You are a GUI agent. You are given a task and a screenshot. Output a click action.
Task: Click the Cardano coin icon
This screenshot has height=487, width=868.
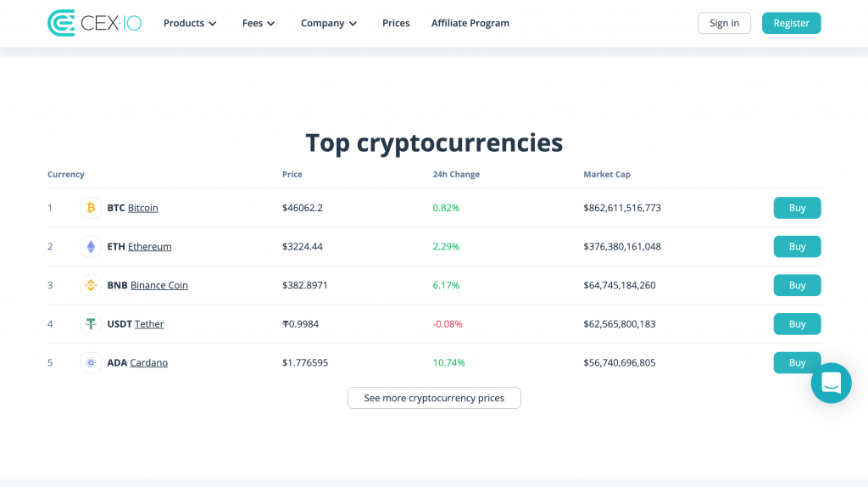(x=91, y=363)
